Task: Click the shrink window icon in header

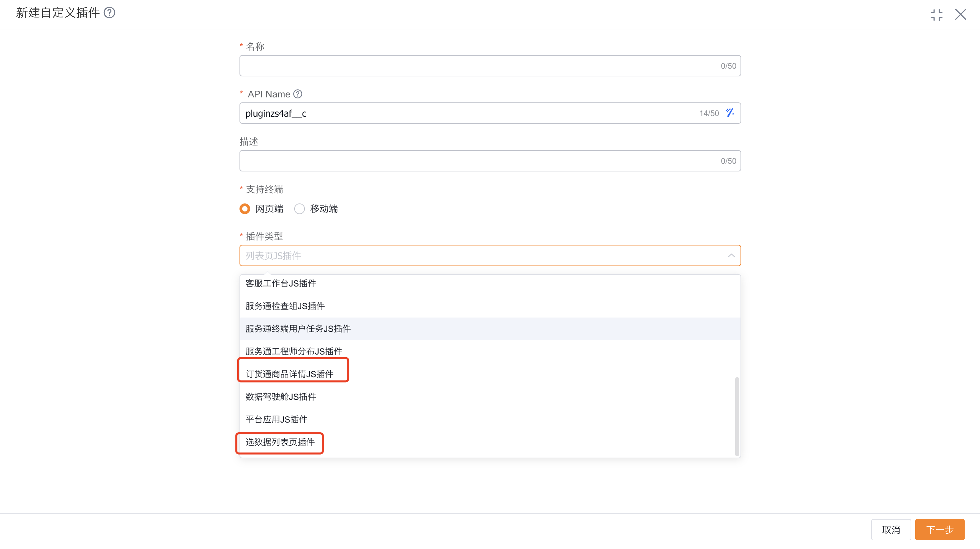Action: (936, 15)
